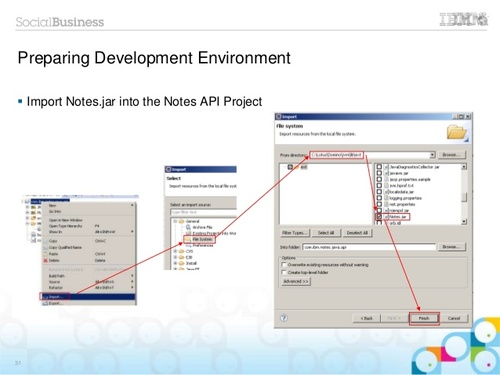This screenshot has width=500, height=375.
Task: Click the Notes.jar file icon
Action: (x=387, y=217)
